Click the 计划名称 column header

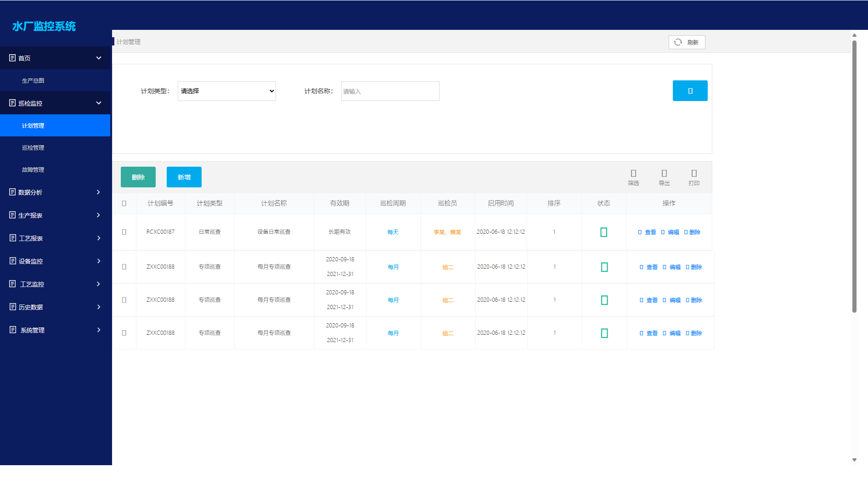point(274,203)
